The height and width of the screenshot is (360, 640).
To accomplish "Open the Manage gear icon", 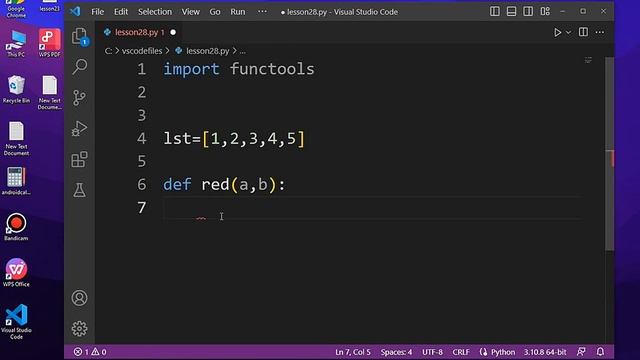I will click(80, 329).
